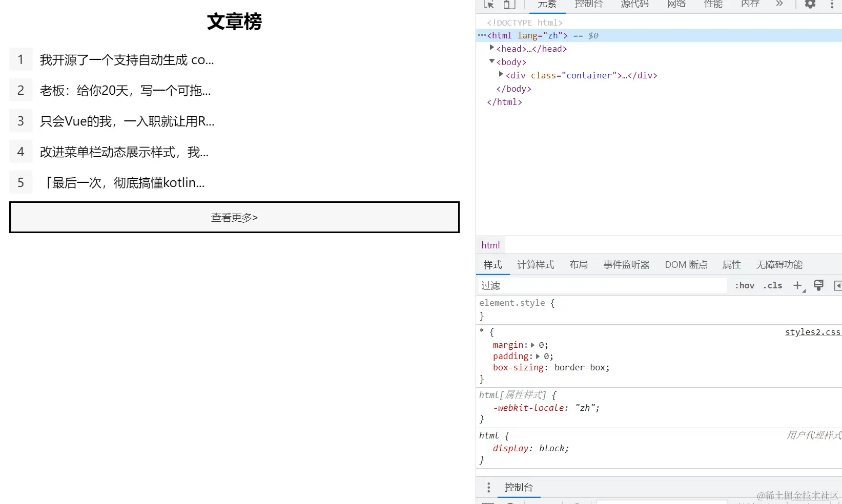
Task: Open the 源代码 tab
Action: tap(635, 4)
